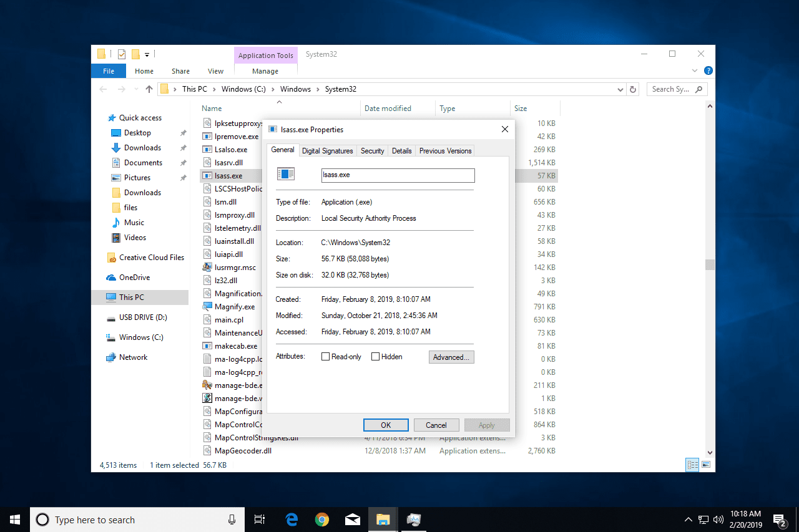Switch to large thumbnails view icon
This screenshot has height=532, width=799.
706,465
